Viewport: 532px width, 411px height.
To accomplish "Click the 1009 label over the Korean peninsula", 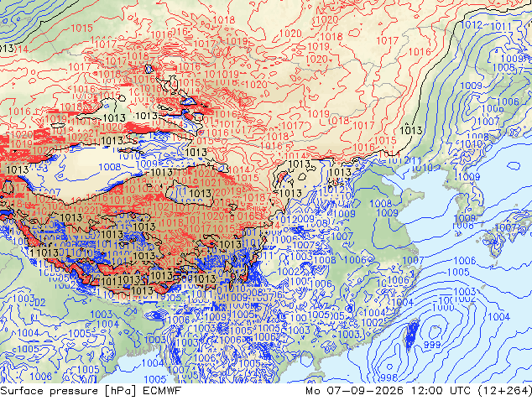I will tap(468, 177).
